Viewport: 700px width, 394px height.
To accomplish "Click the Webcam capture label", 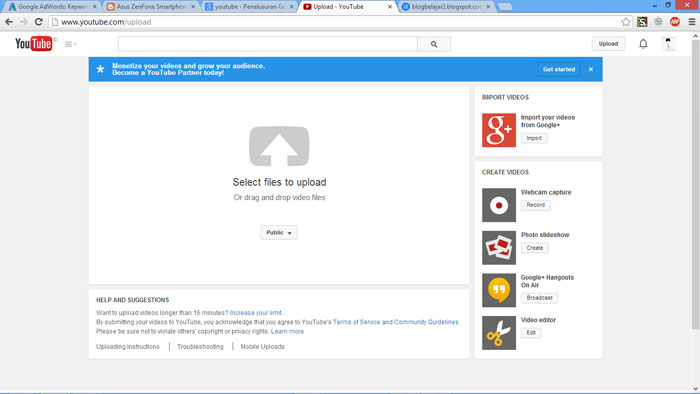I will pos(546,192).
